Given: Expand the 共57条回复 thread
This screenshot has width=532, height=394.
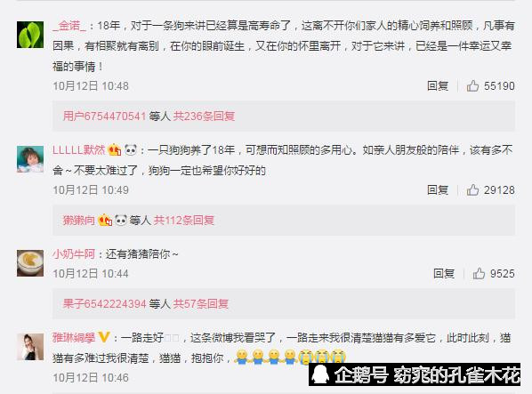Looking at the screenshot, I should point(200,303).
